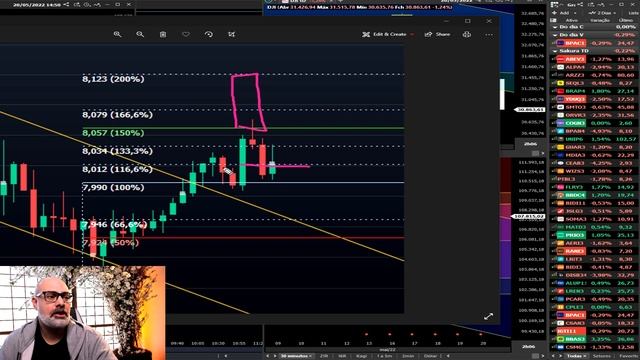
Task: Select the WIZS3 ticker row
Action: click(x=595, y=171)
